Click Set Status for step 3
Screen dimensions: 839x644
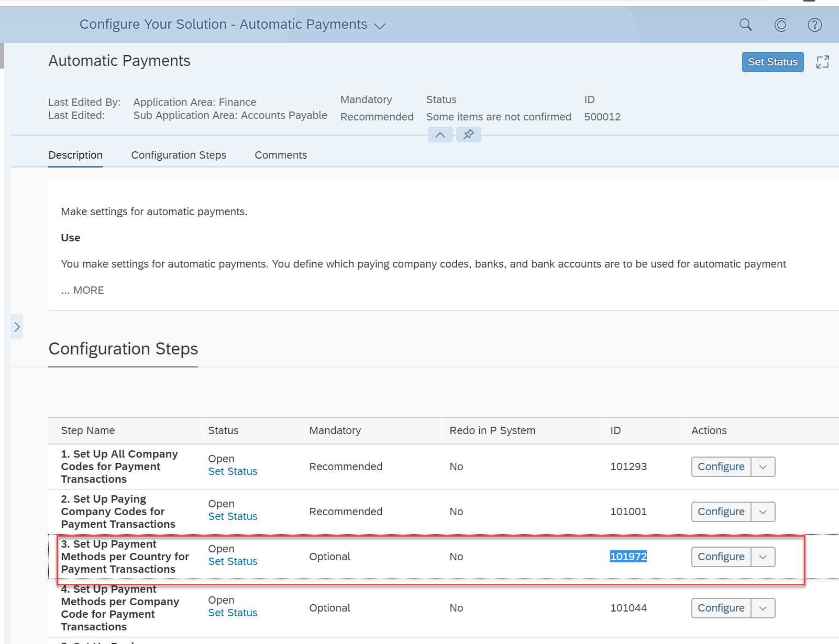coord(233,561)
